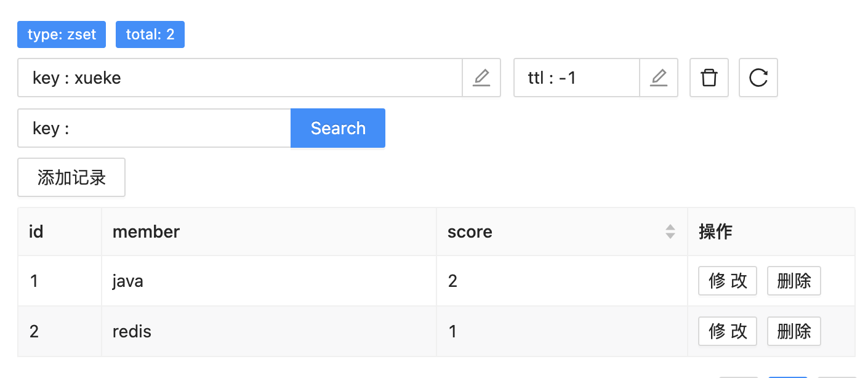
Task: Refresh the key data with reload icon
Action: point(758,78)
